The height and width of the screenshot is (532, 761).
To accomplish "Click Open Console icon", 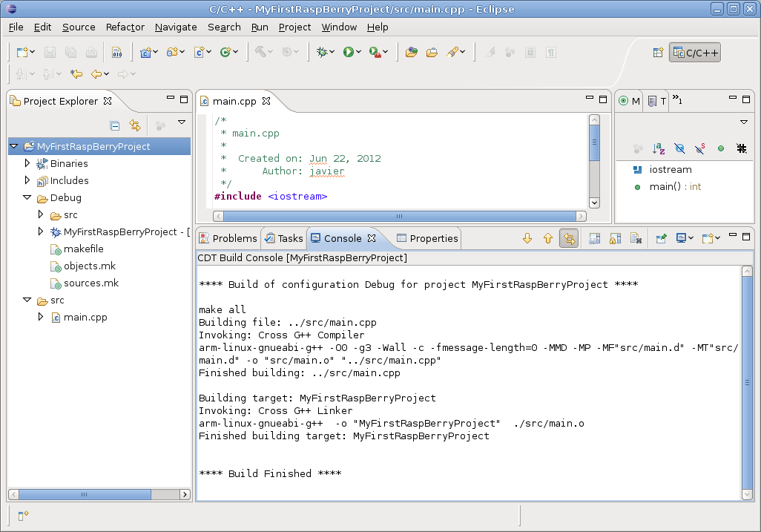I will coord(708,238).
